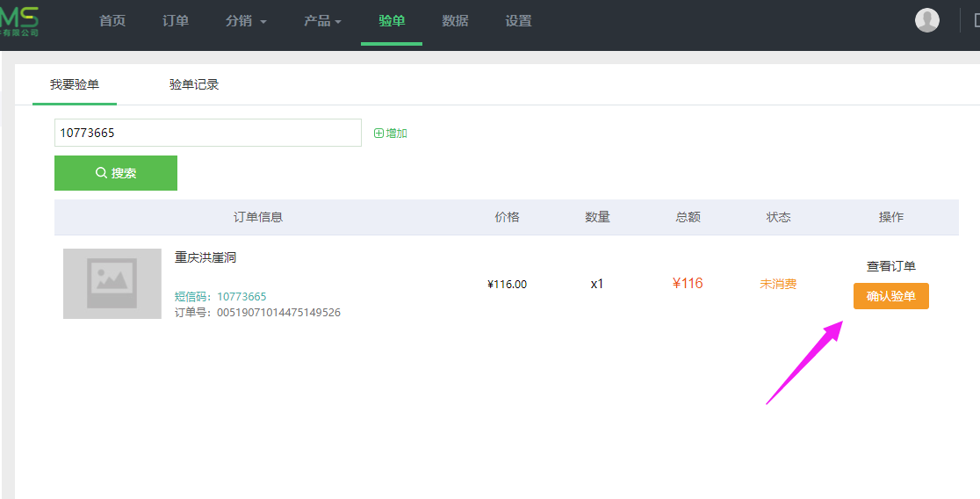This screenshot has width=980, height=499.
Task: Open the 订单 navigation item
Action: [176, 21]
